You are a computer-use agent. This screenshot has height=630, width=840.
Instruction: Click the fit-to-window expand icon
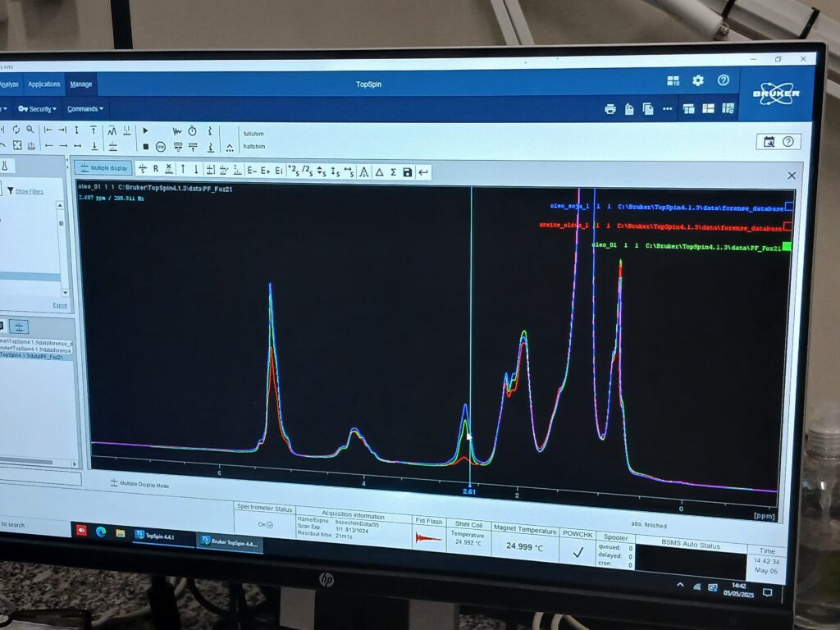coord(17,145)
